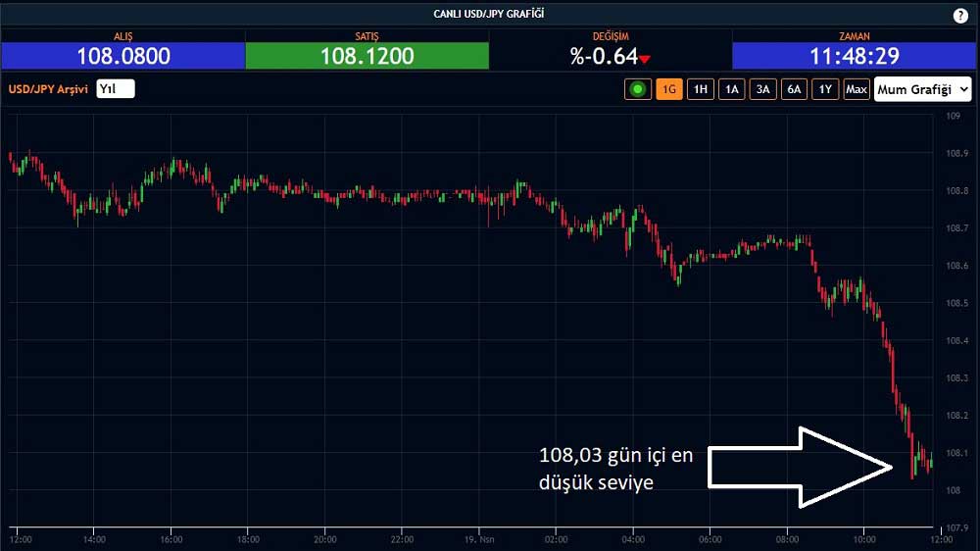Click the 108.3 price axis label
Viewport: 980px width, 551px height.
[956, 377]
